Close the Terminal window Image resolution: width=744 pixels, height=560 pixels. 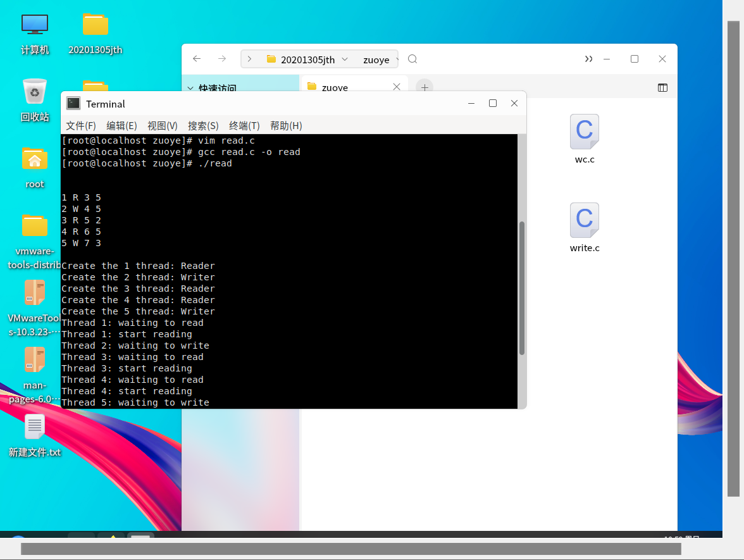pos(514,104)
